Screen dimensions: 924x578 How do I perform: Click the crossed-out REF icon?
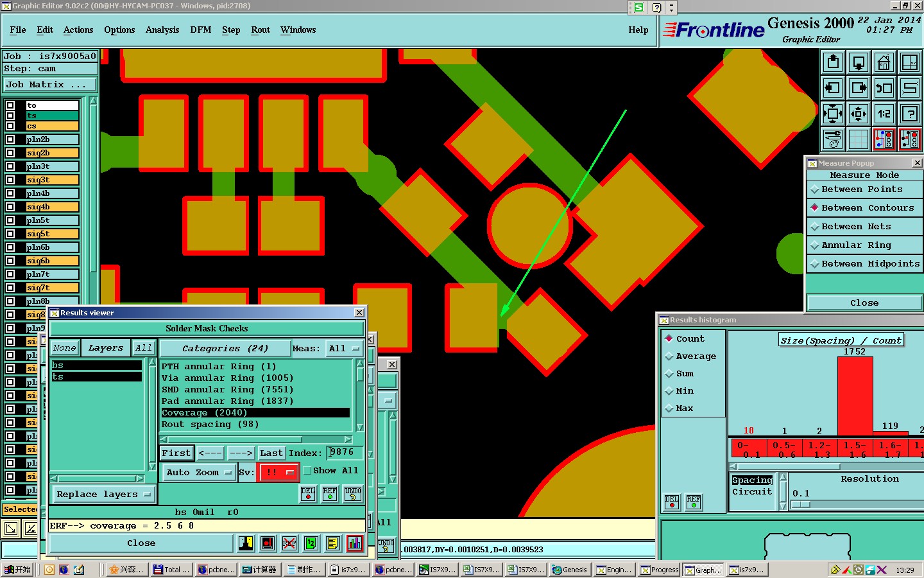pyautogui.click(x=289, y=543)
